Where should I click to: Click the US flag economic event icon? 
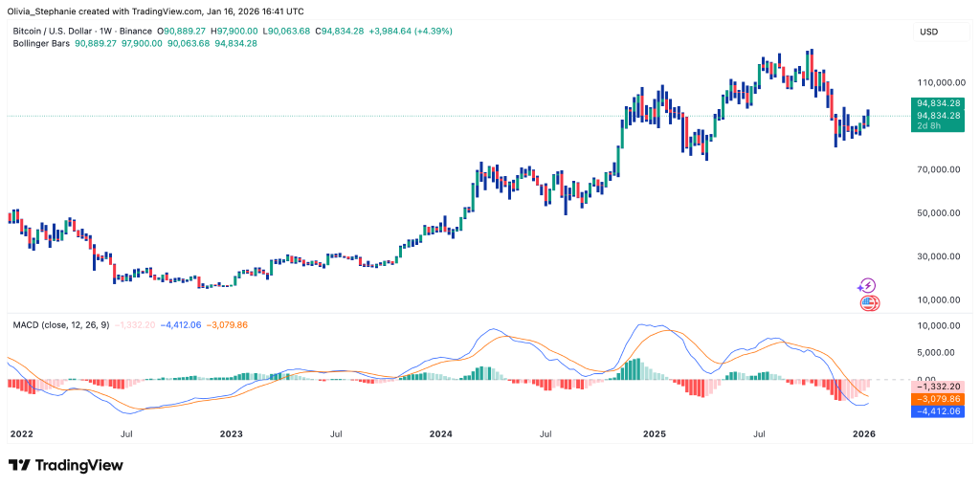(869, 303)
